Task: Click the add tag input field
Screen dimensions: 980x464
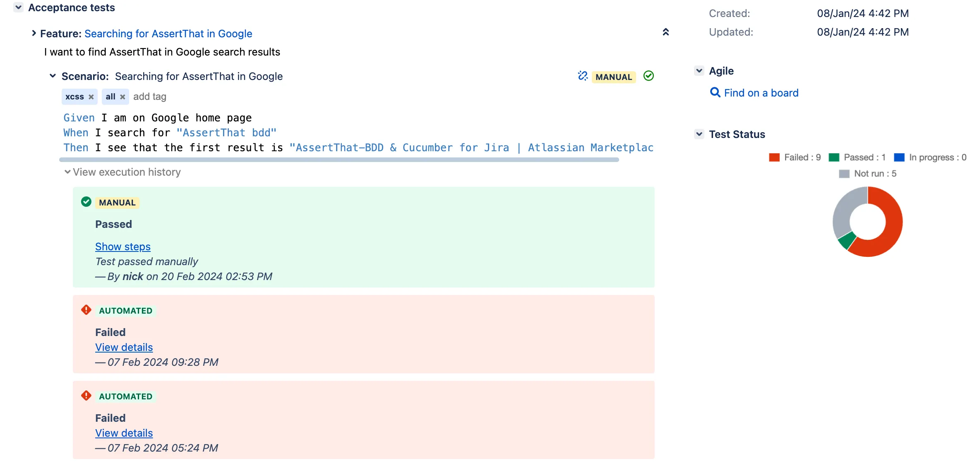Action: pos(150,97)
